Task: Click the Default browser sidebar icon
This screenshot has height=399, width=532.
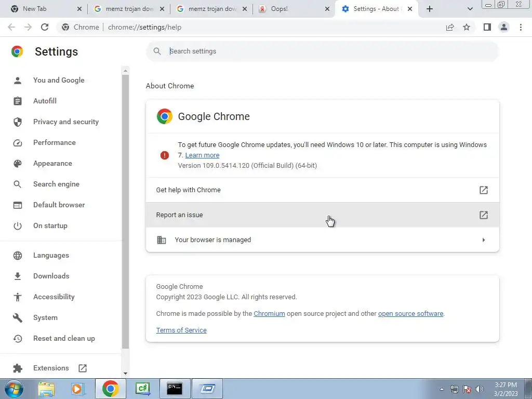Action: [18, 205]
